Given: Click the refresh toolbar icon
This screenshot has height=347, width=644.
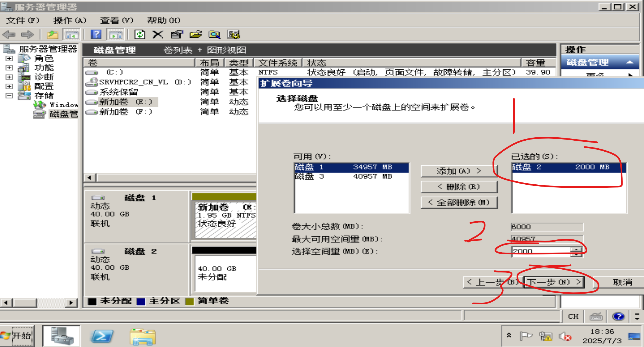Looking at the screenshot, I should pyautogui.click(x=140, y=35).
